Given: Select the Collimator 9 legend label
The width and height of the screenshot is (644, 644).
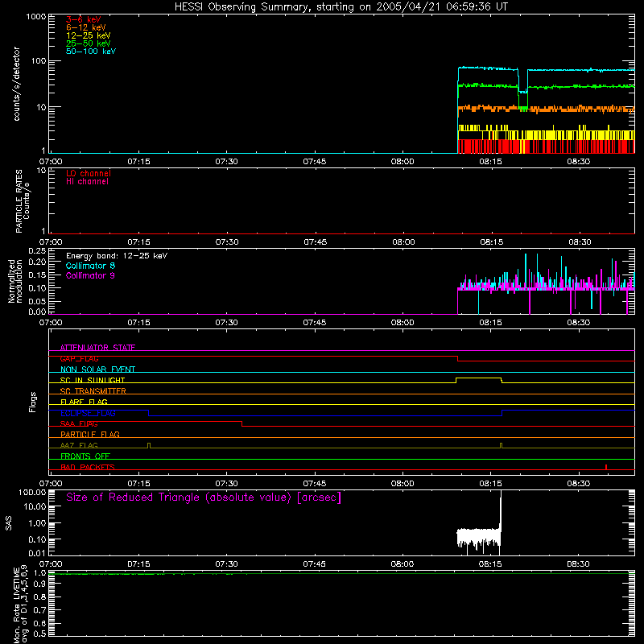Looking at the screenshot, I should pyautogui.click(x=90, y=275).
